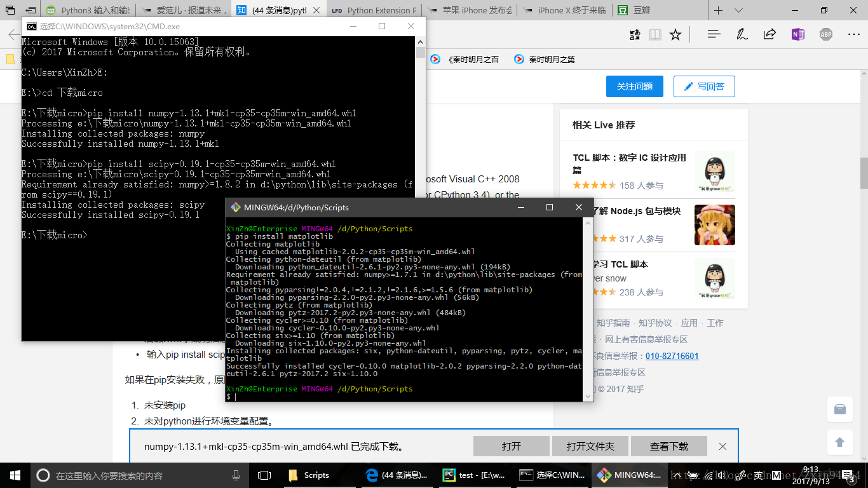Switch to the 苹果 iPhone 发布会 tab
The width and height of the screenshot is (868, 488).
coord(470,10)
